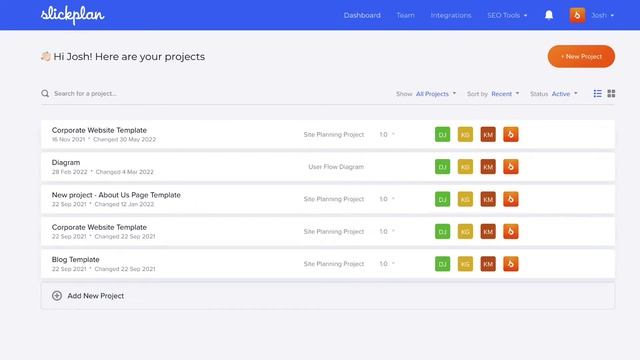Image resolution: width=640 pixels, height=360 pixels.
Task: Switch to list view
Action: click(x=597, y=93)
